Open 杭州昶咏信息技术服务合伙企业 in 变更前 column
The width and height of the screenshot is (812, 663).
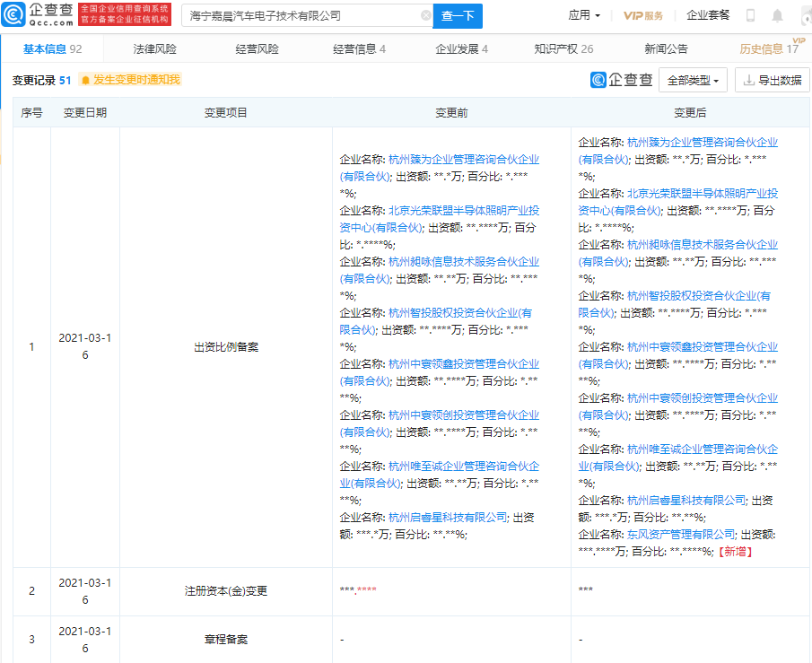click(x=440, y=270)
